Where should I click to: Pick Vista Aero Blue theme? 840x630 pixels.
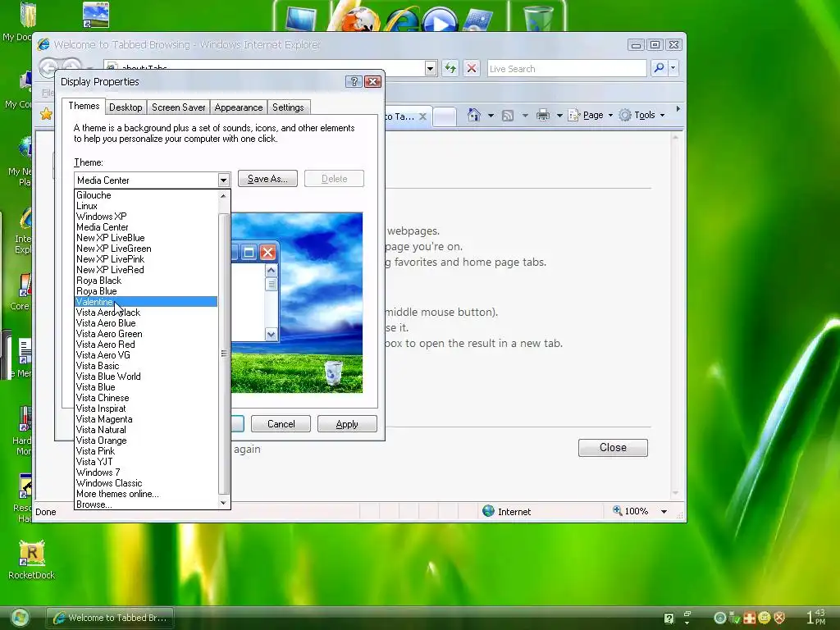146,323
